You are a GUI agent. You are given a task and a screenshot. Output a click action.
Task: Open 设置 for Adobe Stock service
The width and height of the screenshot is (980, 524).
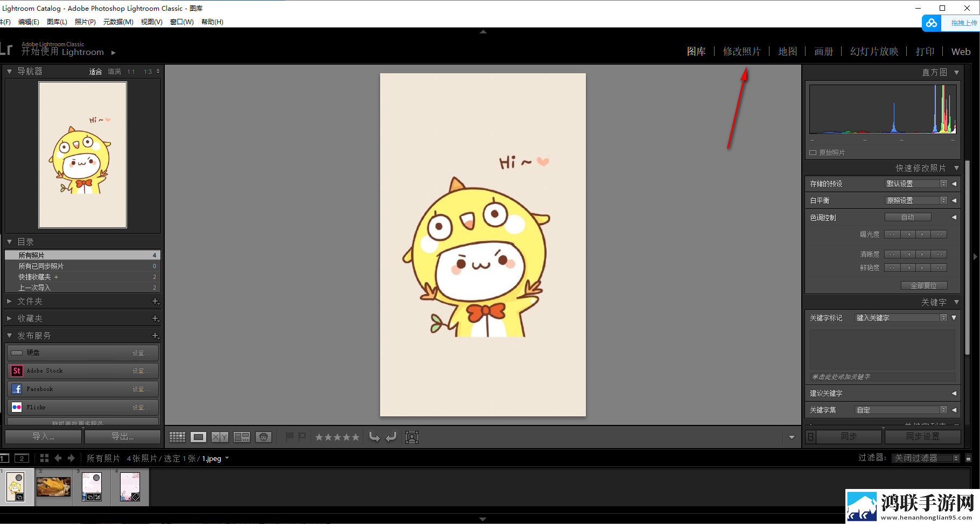(142, 371)
